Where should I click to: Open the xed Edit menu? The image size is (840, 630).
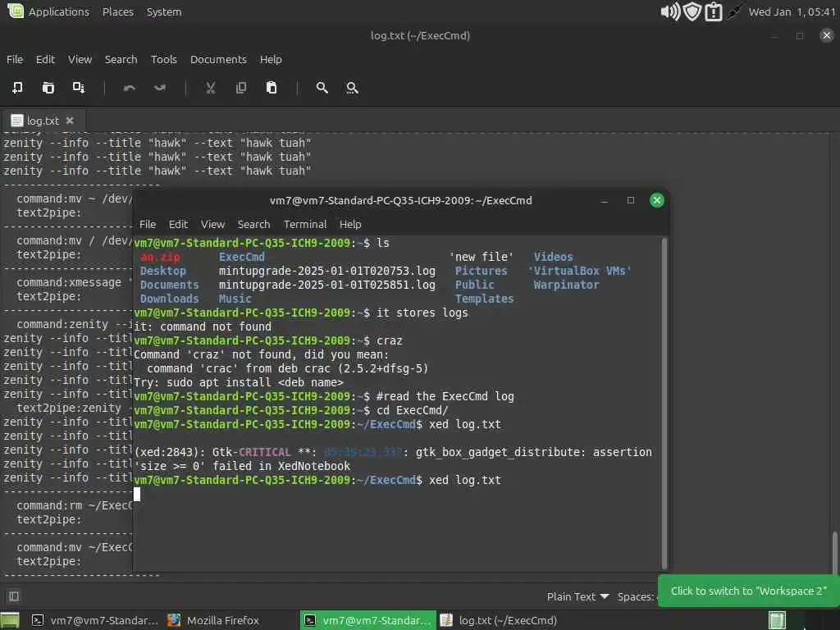pyautogui.click(x=45, y=59)
